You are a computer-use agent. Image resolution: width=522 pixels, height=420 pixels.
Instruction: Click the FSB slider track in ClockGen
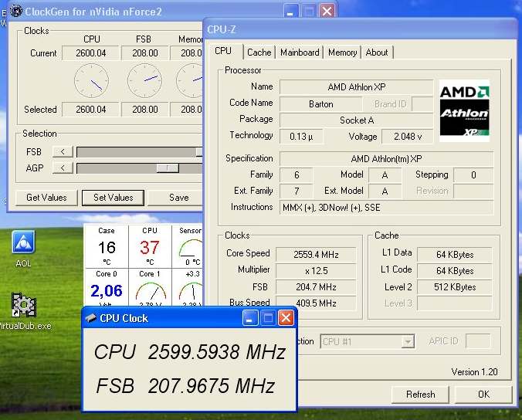pyautogui.click(x=139, y=152)
